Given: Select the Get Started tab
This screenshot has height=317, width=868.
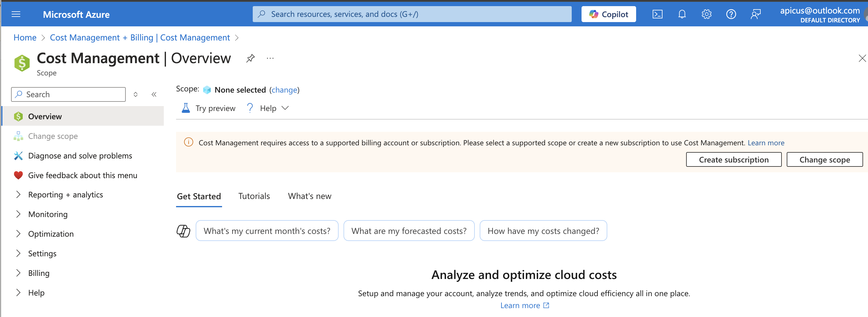Looking at the screenshot, I should pos(199,196).
